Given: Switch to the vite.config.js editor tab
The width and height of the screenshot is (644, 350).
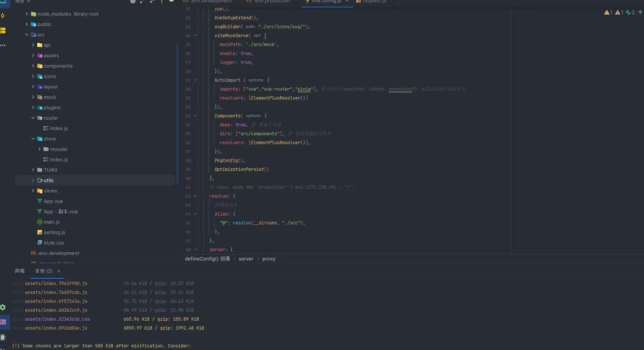Looking at the screenshot, I should [326, 1].
